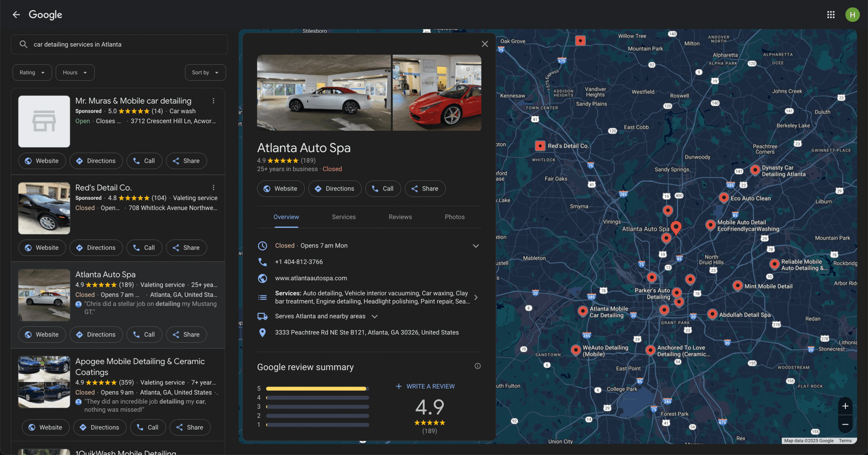
Task: Click the Red's Detail Co. map marker
Action: pos(540,146)
